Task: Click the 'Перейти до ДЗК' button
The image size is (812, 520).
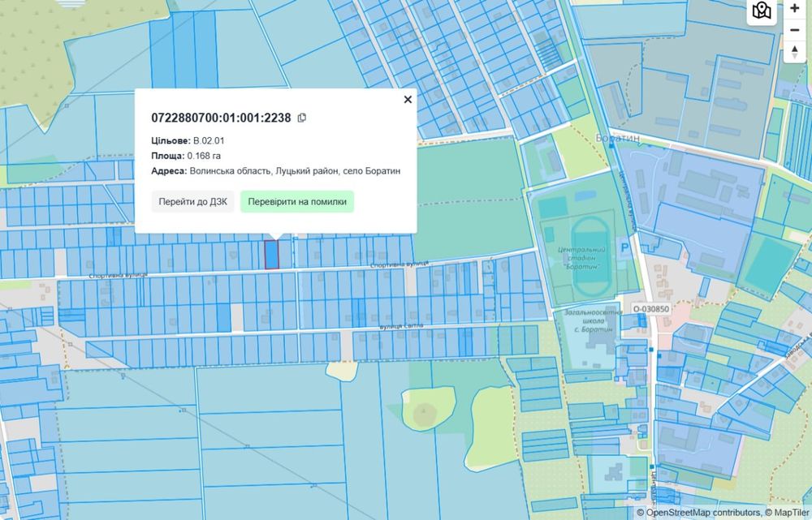Action: (x=192, y=202)
